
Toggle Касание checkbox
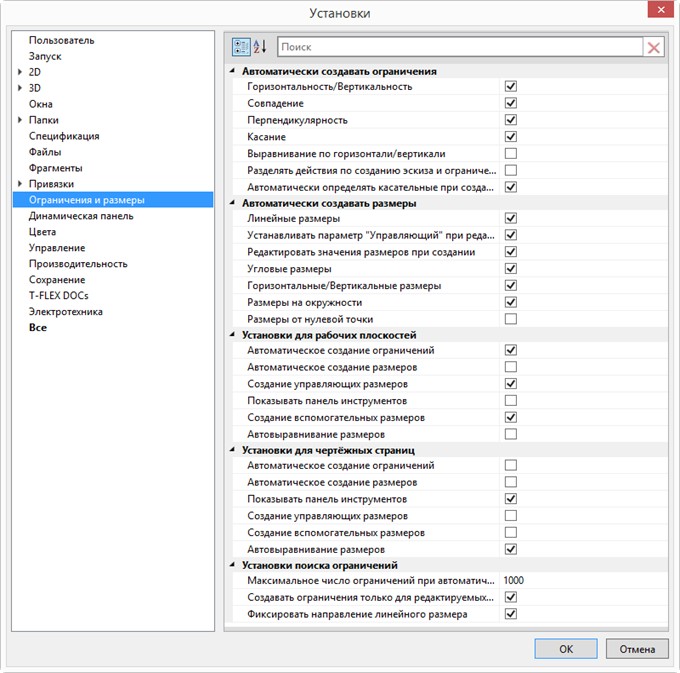click(x=511, y=137)
